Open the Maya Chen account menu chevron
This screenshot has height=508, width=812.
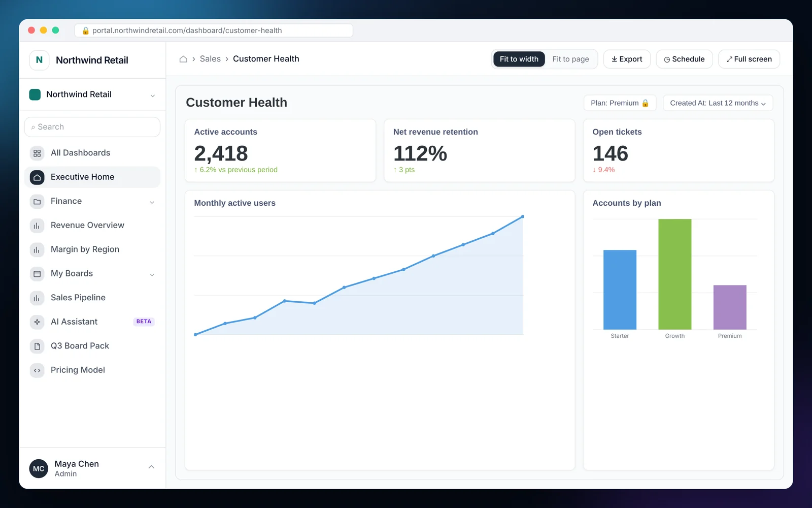click(x=151, y=467)
